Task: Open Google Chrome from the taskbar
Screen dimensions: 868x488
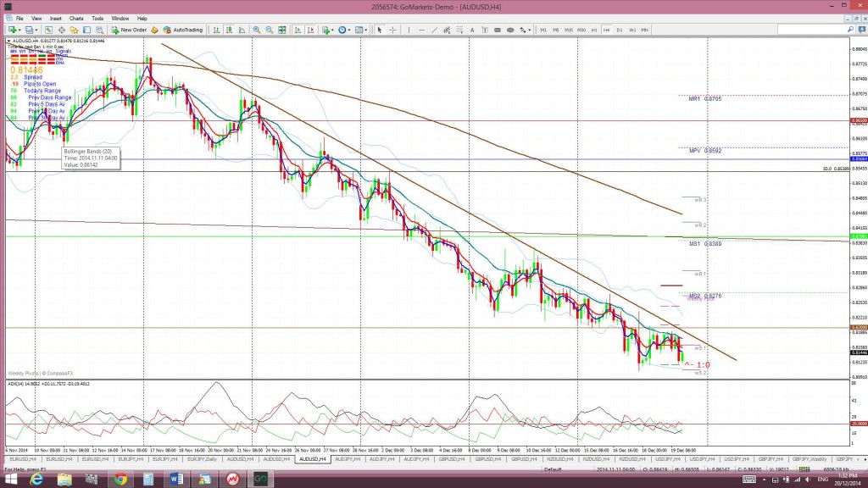Action: click(x=120, y=480)
